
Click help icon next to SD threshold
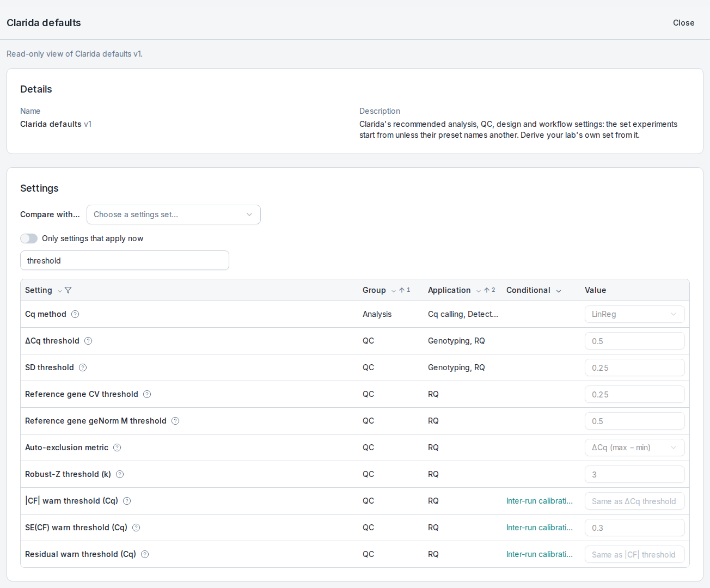(83, 367)
